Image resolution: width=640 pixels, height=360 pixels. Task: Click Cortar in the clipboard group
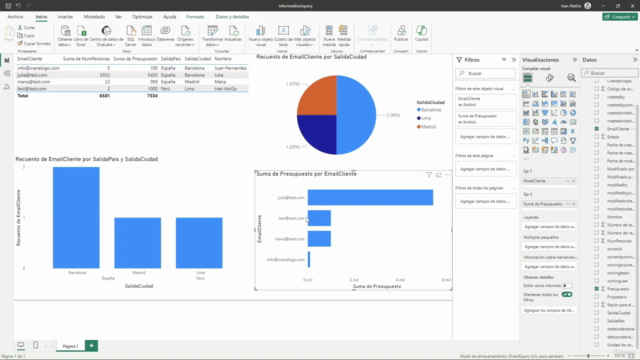click(27, 27)
